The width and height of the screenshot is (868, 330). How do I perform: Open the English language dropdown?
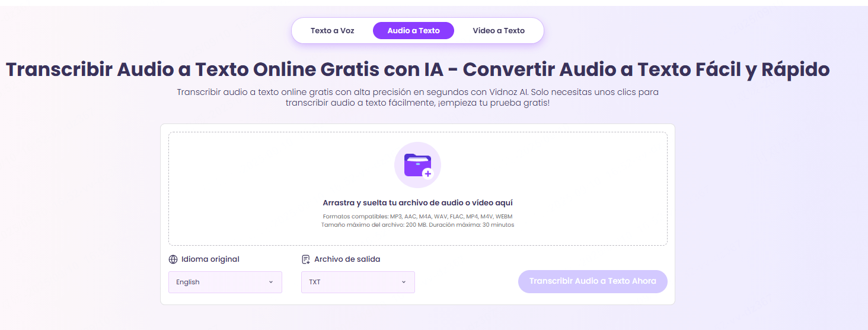(x=225, y=282)
